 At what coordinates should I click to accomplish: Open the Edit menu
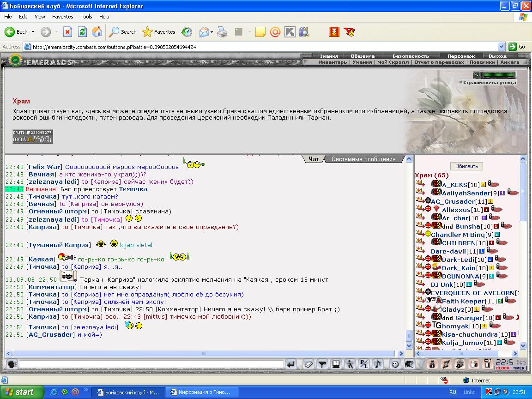(23, 17)
